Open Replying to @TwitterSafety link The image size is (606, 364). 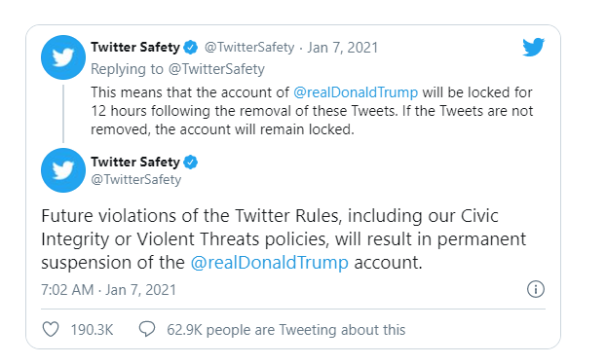click(x=177, y=69)
